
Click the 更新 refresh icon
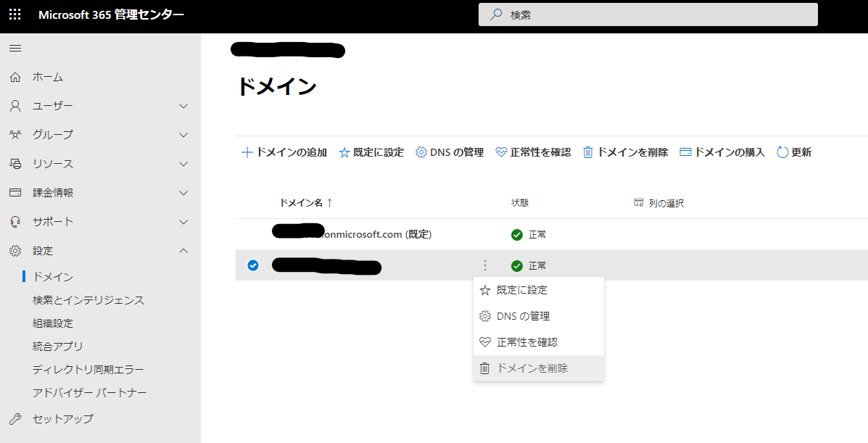782,152
